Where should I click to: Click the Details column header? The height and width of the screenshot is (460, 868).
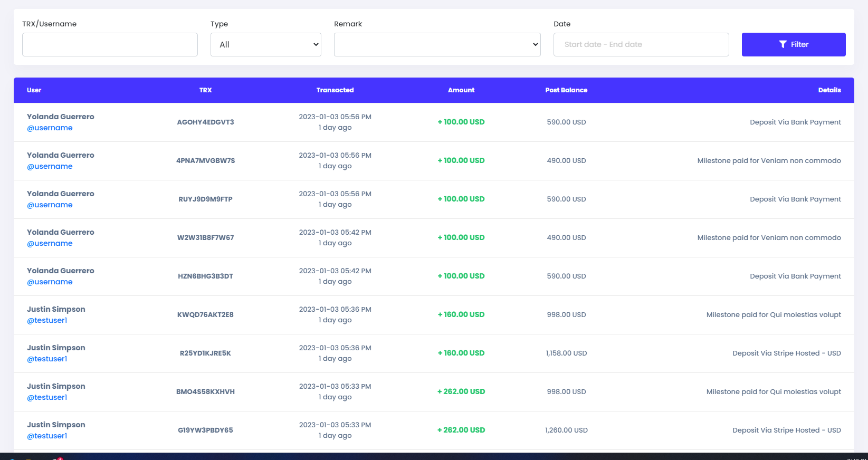click(x=829, y=90)
